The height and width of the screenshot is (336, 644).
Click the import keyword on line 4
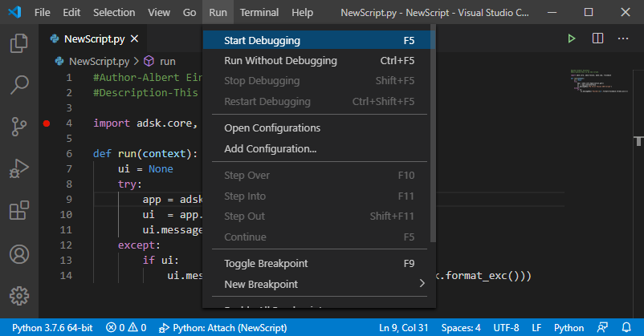(112, 123)
